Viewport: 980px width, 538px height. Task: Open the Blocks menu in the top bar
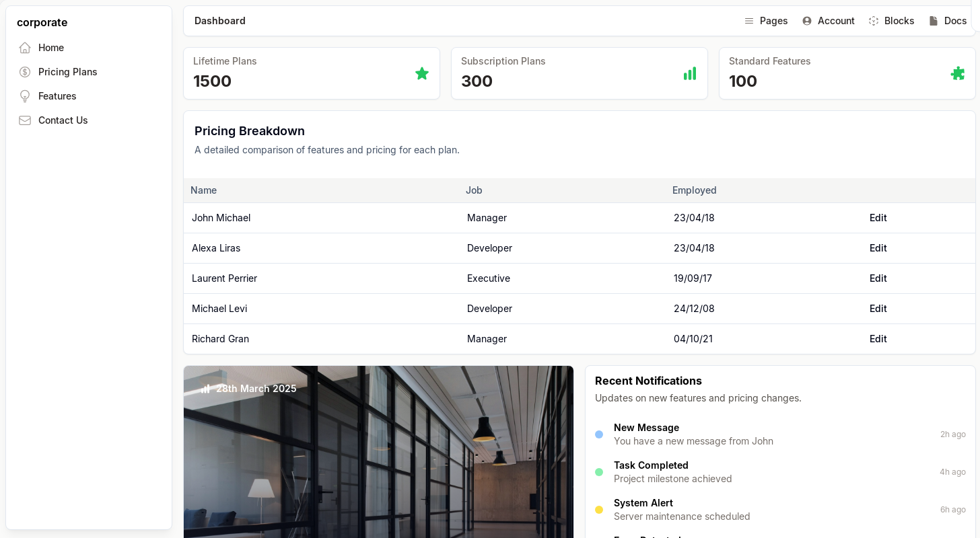[x=891, y=21]
